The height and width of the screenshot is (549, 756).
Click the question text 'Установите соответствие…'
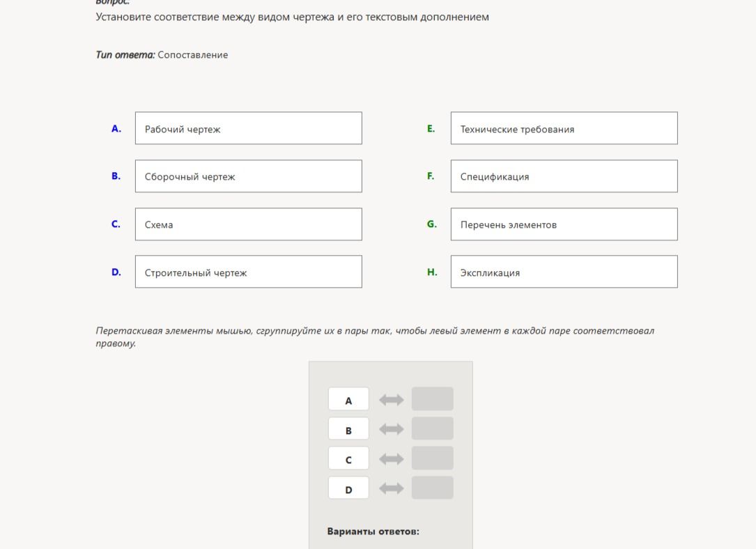(292, 17)
